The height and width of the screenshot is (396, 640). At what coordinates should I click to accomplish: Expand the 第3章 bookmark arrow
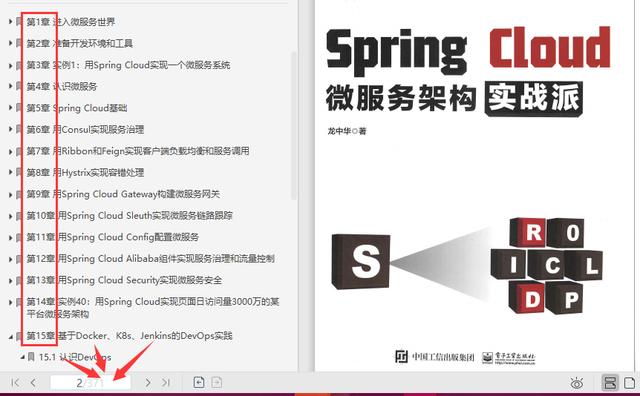coord(11,65)
